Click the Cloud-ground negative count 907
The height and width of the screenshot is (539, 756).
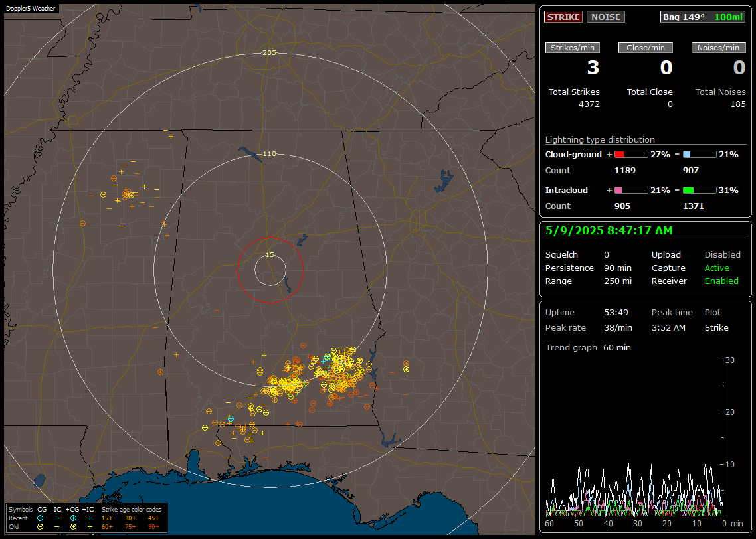(691, 171)
